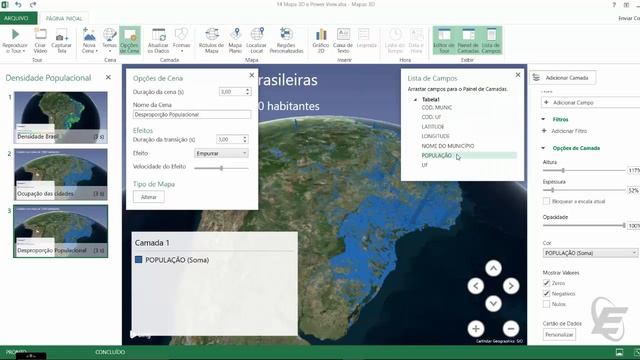The height and width of the screenshot is (360, 640).
Task: Zoom in map with plus button
Action: pos(476,328)
